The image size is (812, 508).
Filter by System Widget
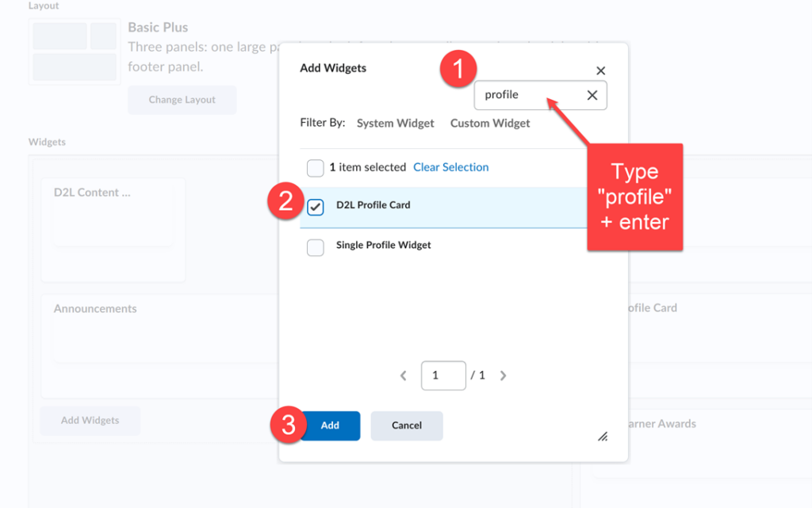coord(395,123)
